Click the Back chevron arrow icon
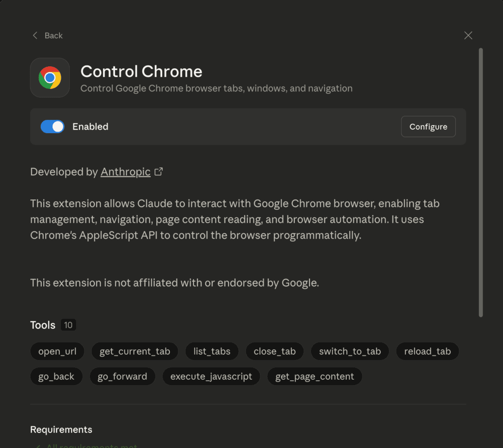This screenshot has height=448, width=503. pyautogui.click(x=35, y=35)
